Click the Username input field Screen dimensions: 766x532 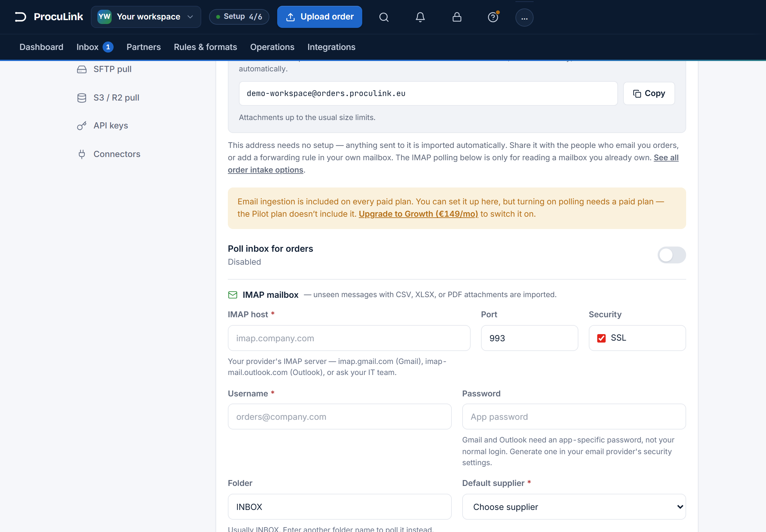point(340,417)
